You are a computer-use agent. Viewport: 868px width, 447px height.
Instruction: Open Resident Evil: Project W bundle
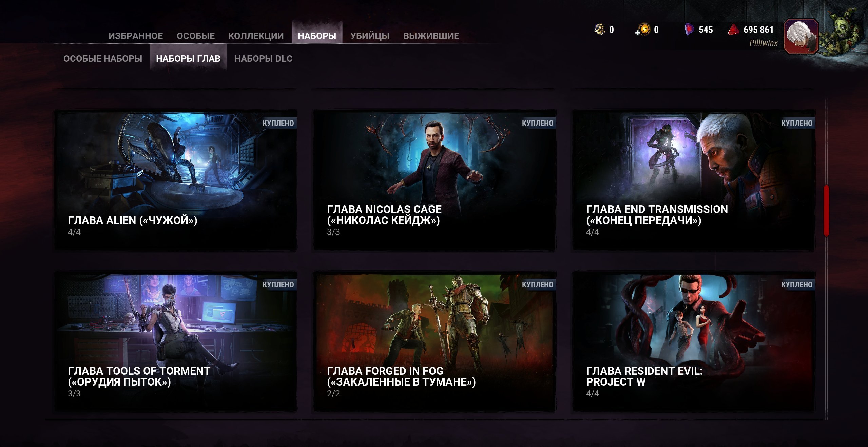click(x=694, y=341)
